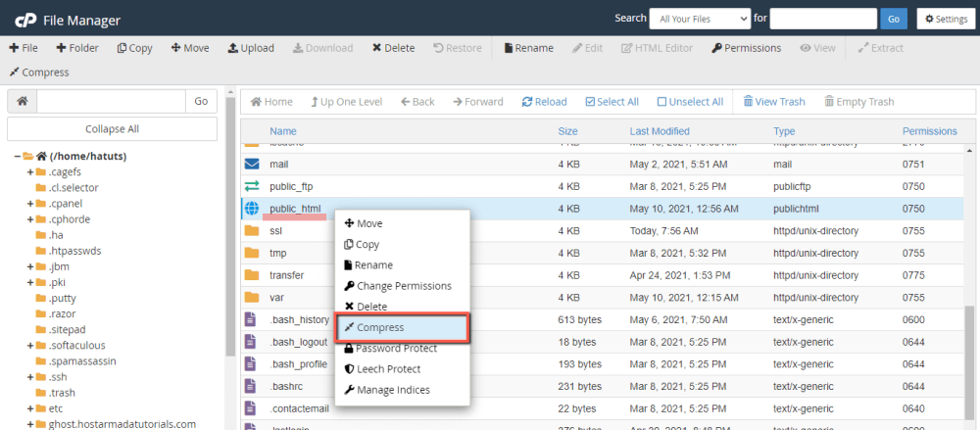The width and height of the screenshot is (980, 430).
Task: Click the toolbar Copy button
Action: (135, 48)
